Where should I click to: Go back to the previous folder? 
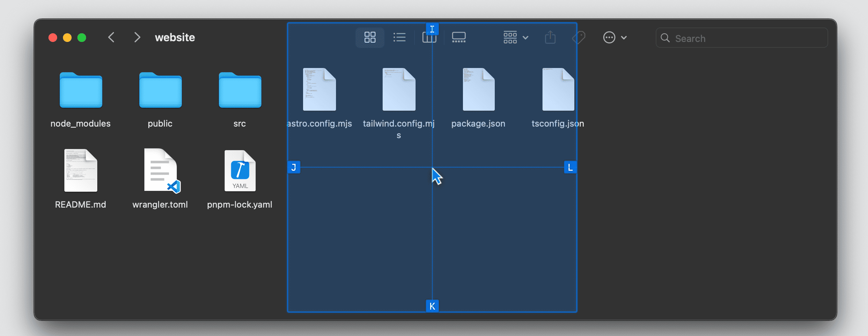click(x=111, y=37)
